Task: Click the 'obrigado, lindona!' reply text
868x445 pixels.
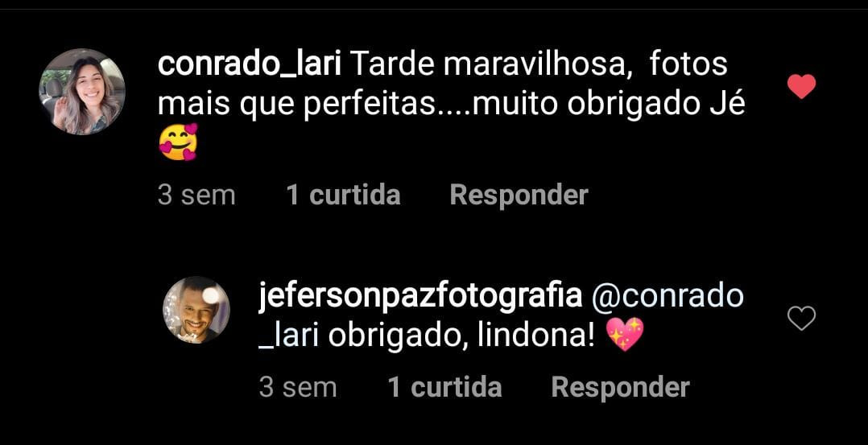Action: click(x=461, y=336)
